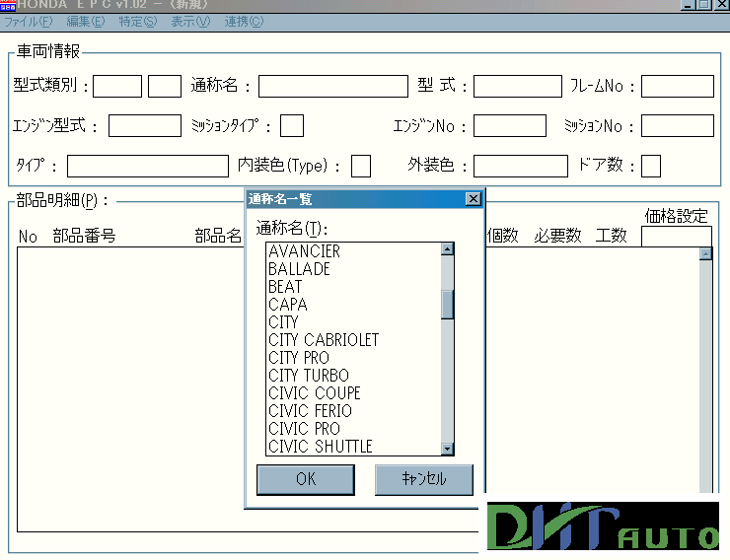Close the 通称名一覧 dialog
730x560 pixels.
(473, 199)
